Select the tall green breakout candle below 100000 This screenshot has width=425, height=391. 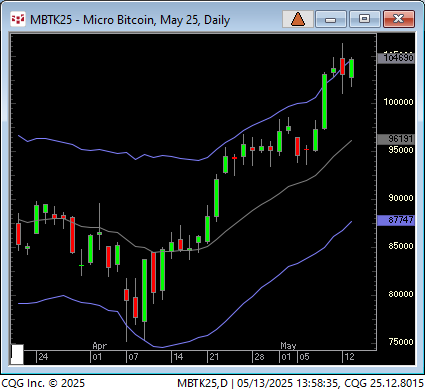(x=324, y=101)
